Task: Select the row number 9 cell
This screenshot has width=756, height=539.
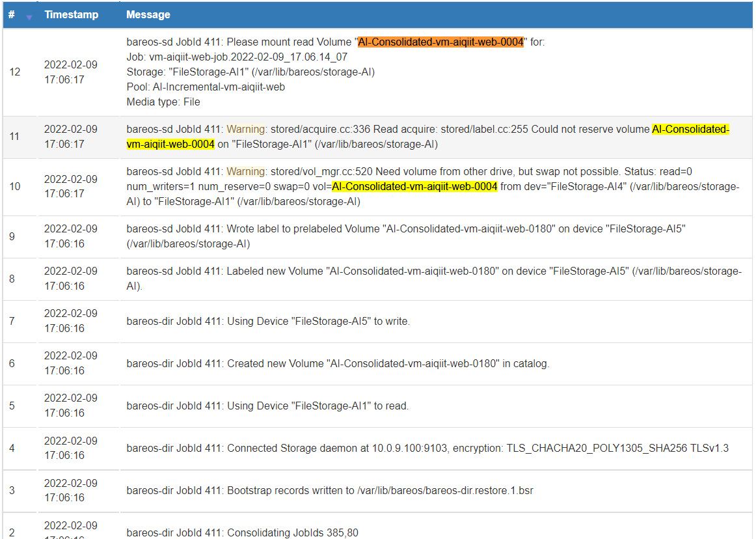Action: click(12, 236)
